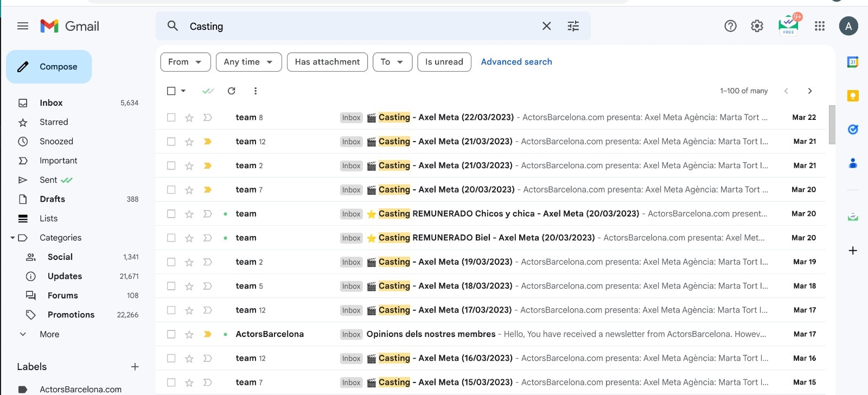Open Advanced search
The height and width of the screenshot is (395, 868).
point(516,62)
